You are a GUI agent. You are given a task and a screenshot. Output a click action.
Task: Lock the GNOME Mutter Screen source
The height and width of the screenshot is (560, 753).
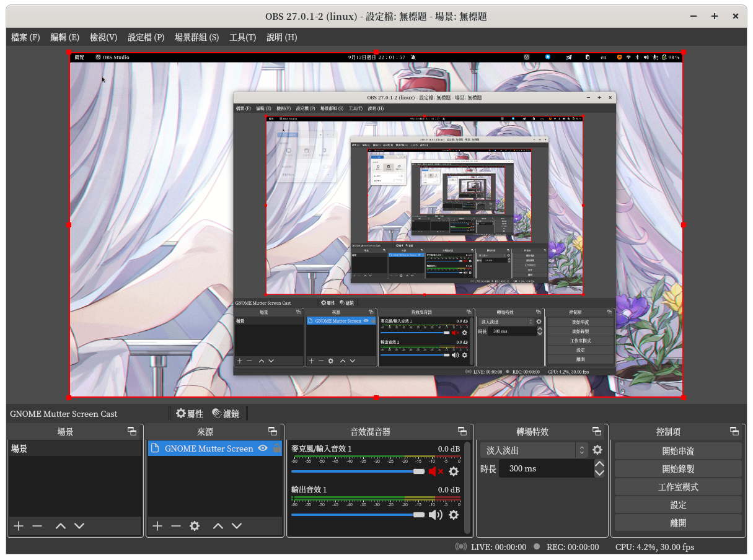[277, 448]
